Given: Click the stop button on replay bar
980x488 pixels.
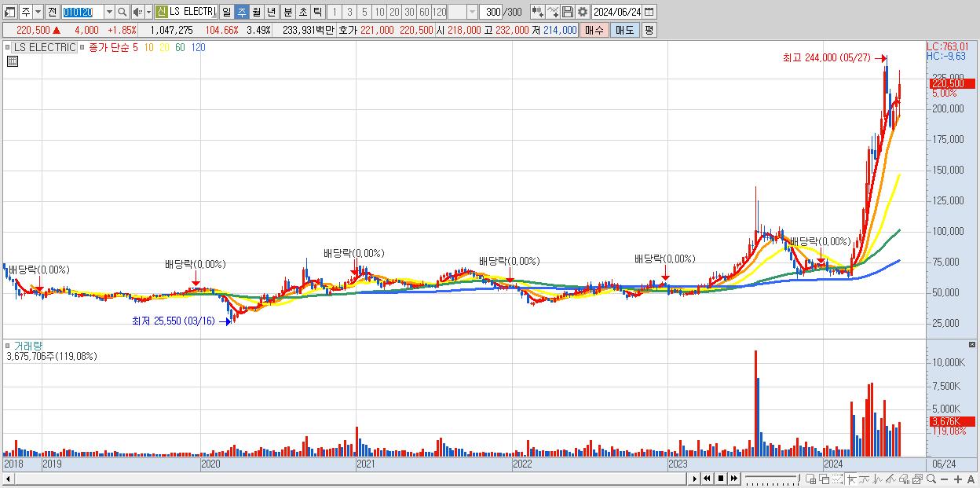Looking at the screenshot, I should click(x=721, y=479).
